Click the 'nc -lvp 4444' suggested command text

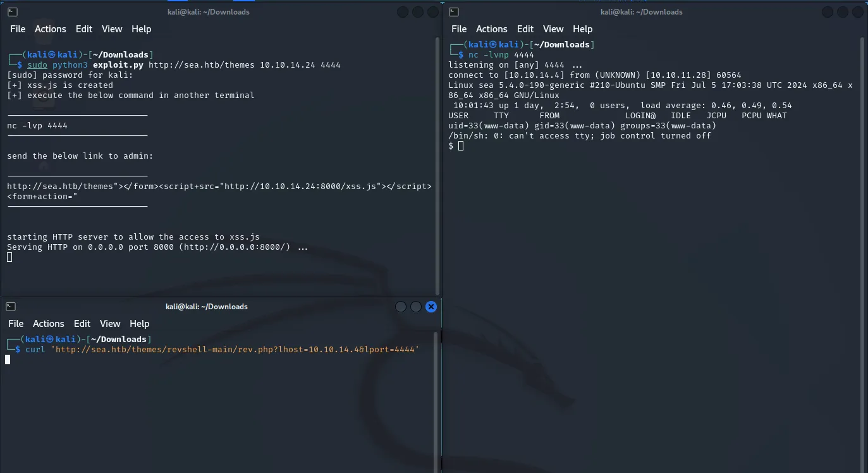coord(37,126)
